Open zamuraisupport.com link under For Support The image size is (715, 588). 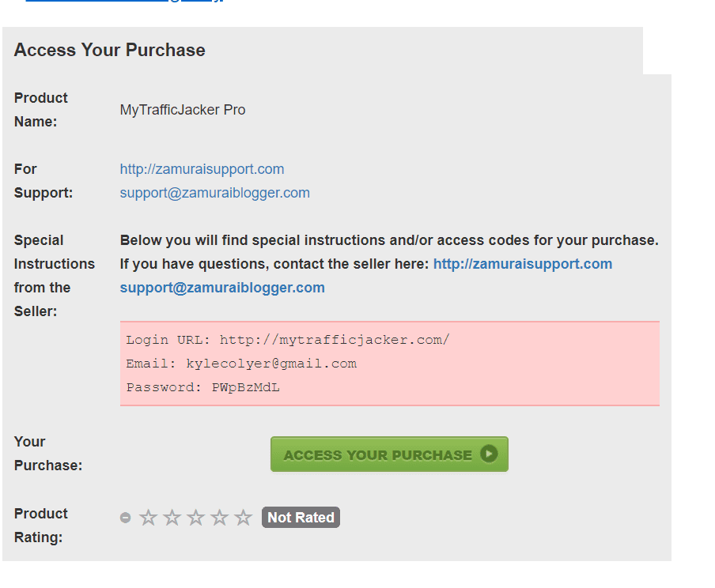(x=202, y=169)
